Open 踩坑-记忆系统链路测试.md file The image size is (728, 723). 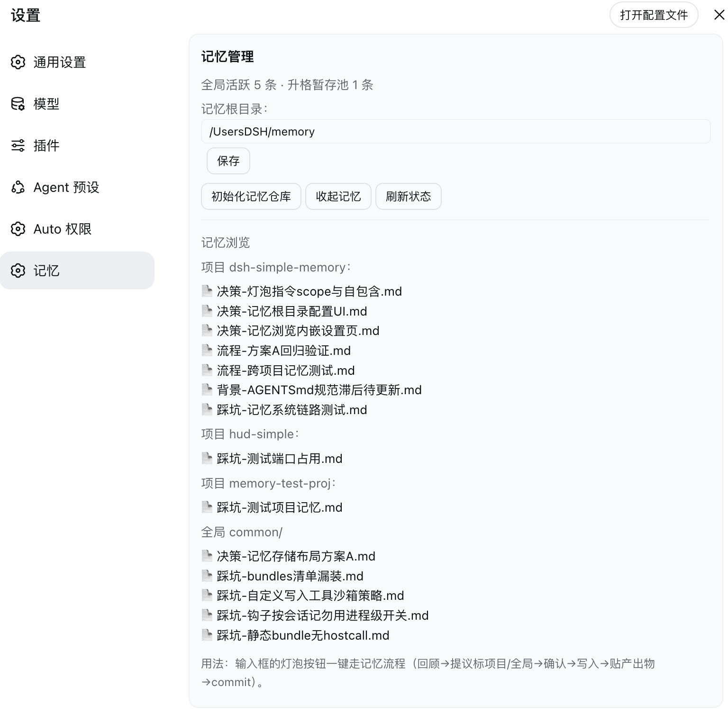(x=292, y=409)
